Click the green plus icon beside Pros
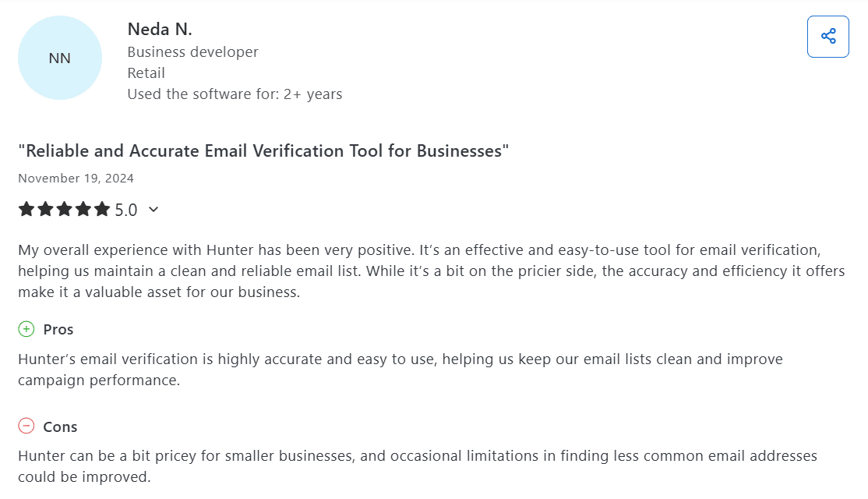The image size is (868, 499). point(26,329)
